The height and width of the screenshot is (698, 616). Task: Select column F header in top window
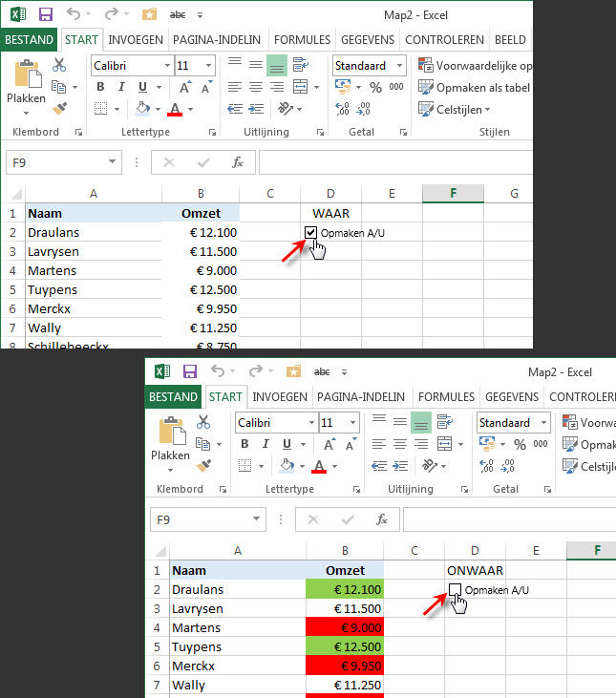pos(453,193)
